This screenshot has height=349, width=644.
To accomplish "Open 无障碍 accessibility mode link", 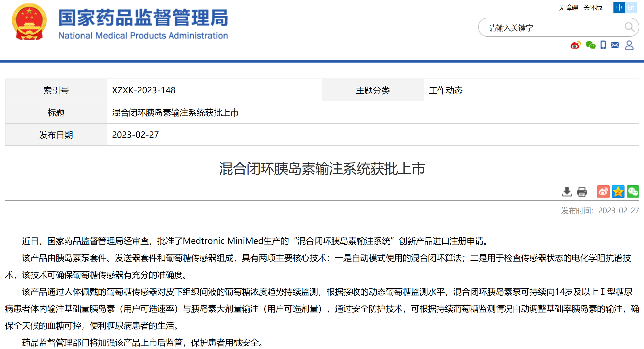I will coord(568,8).
